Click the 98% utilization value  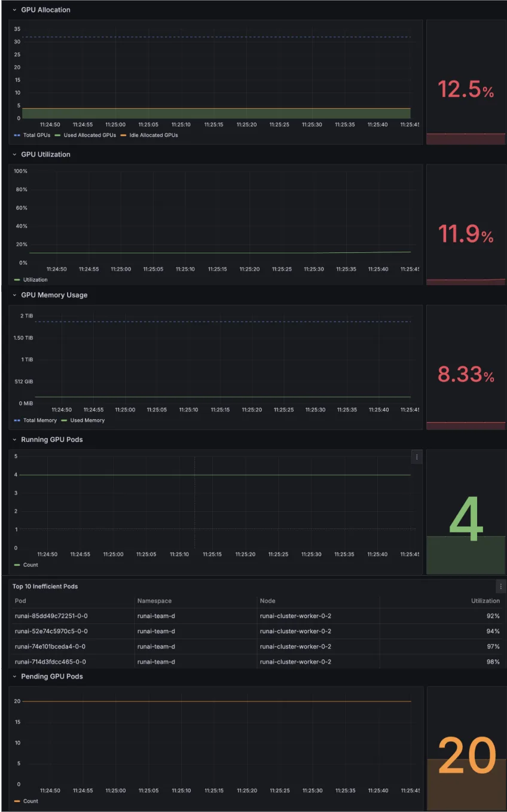(x=493, y=661)
